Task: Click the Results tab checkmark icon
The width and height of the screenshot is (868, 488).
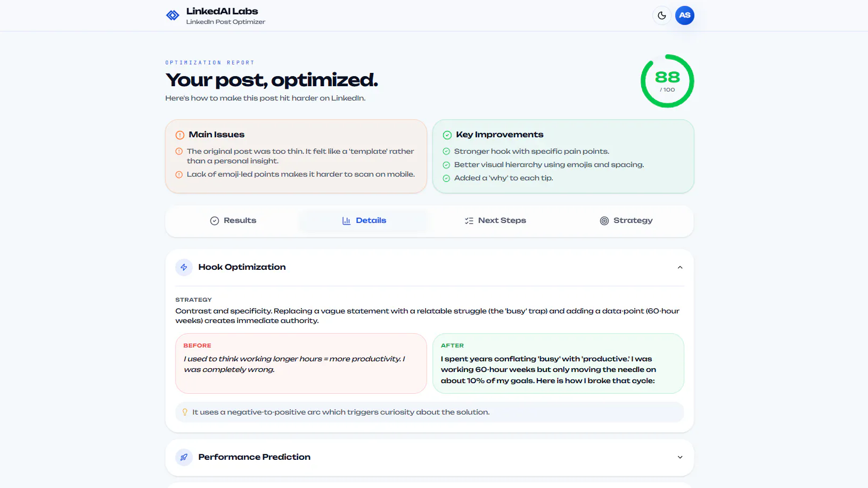Action: [x=215, y=221]
